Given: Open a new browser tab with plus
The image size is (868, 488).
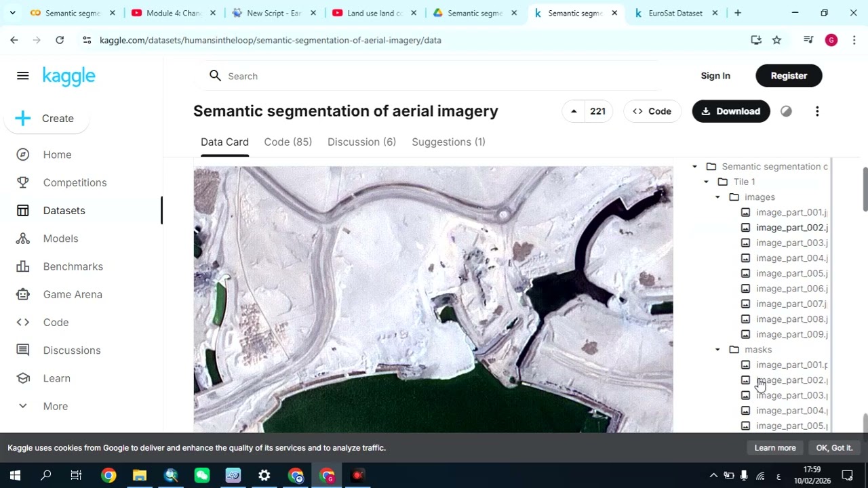Looking at the screenshot, I should (738, 13).
